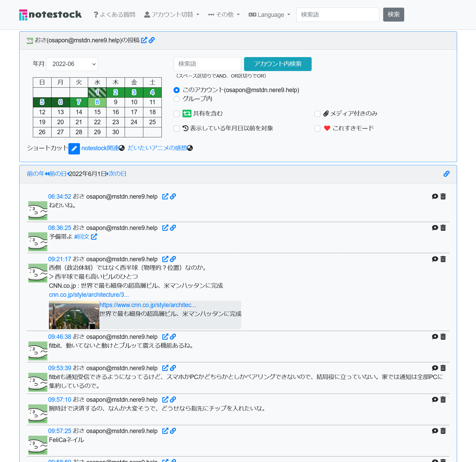This screenshot has height=462, width=476.
Task: Click trash icon on 09:57:10 post
Action: [443, 400]
